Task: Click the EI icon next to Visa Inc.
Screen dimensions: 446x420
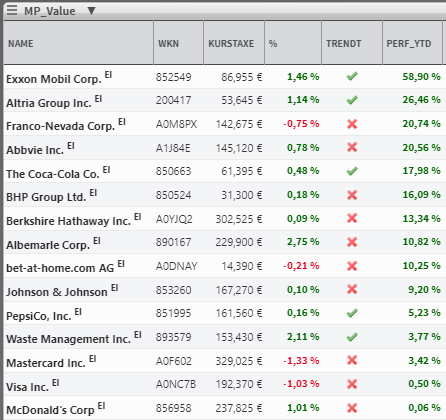Action: point(56,383)
